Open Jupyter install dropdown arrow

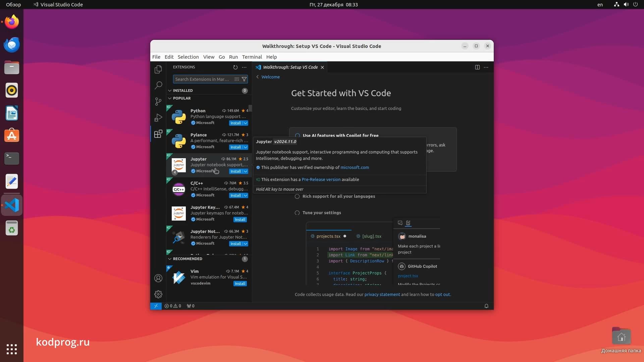[x=246, y=172]
